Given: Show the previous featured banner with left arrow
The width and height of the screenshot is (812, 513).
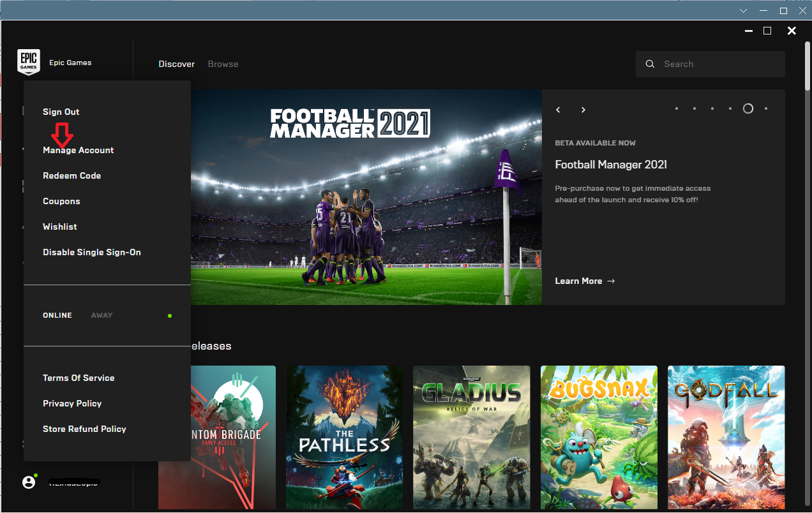Looking at the screenshot, I should pos(558,110).
